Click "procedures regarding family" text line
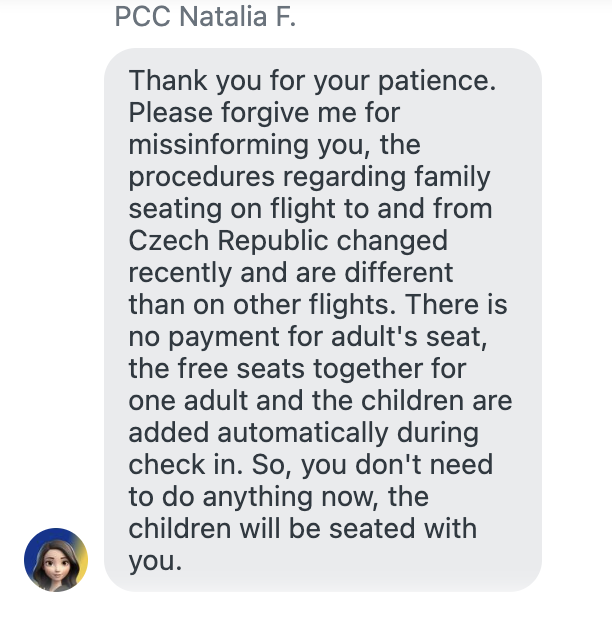 (x=309, y=177)
